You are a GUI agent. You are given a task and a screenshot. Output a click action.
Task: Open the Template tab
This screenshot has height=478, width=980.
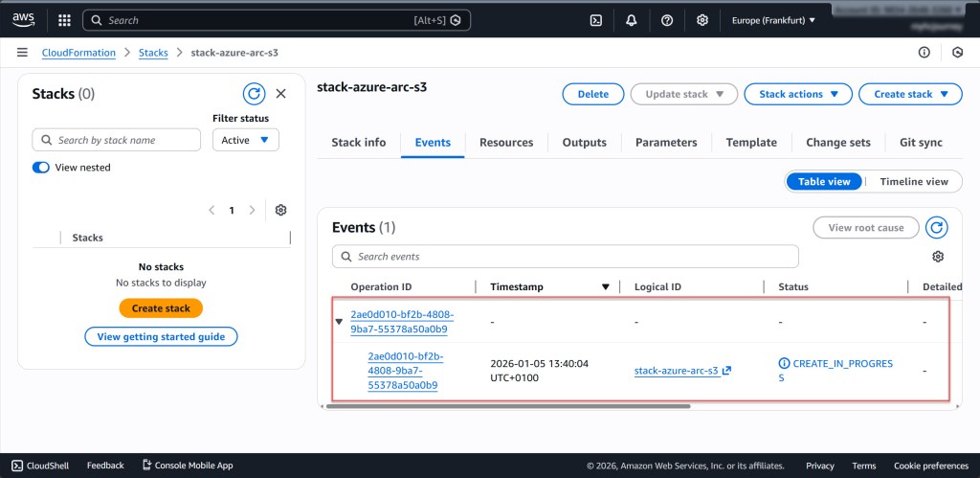click(x=751, y=143)
